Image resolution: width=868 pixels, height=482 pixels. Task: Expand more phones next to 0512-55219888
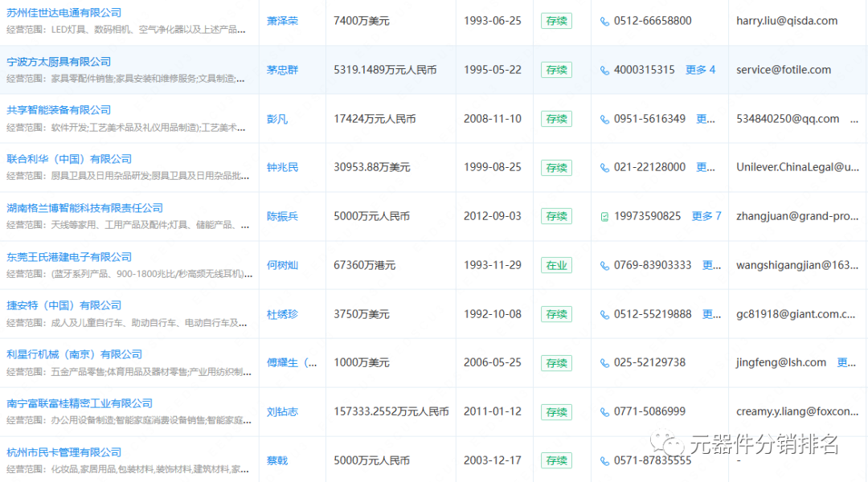pyautogui.click(x=711, y=314)
